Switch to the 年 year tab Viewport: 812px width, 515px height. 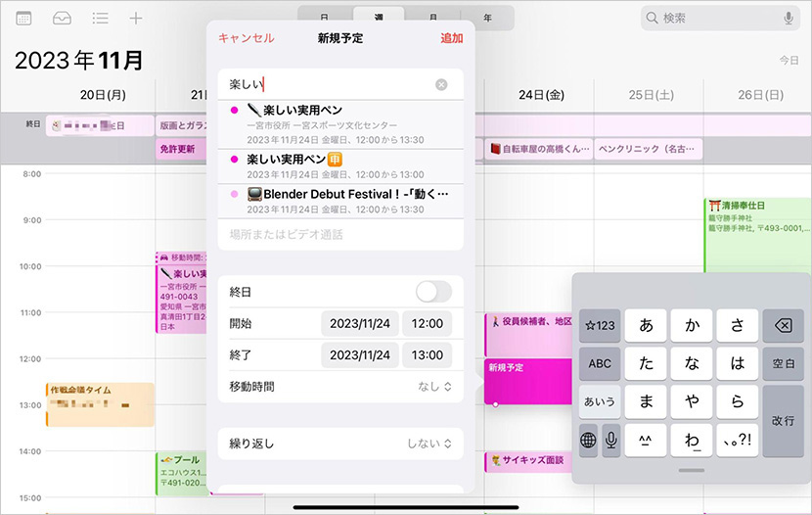487,19
